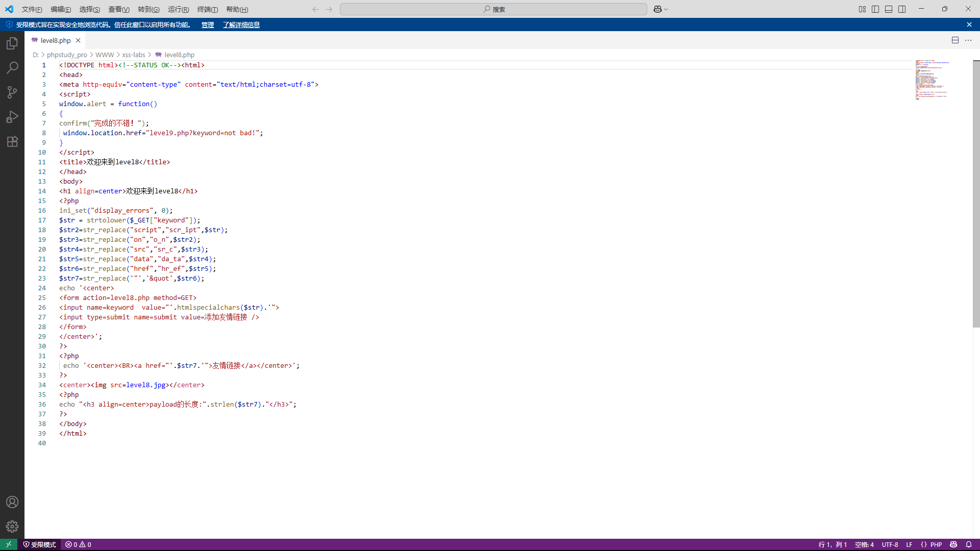Open the Terminal menu

[207, 9]
